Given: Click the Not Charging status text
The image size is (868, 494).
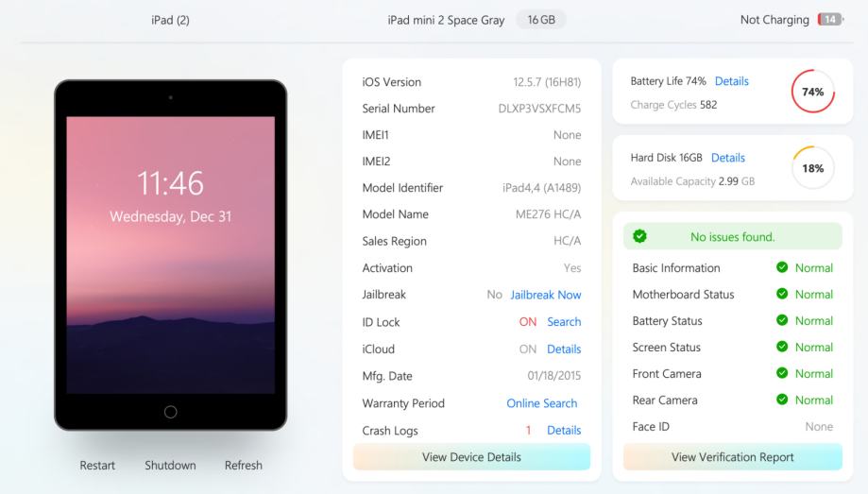Looking at the screenshot, I should 774,20.
